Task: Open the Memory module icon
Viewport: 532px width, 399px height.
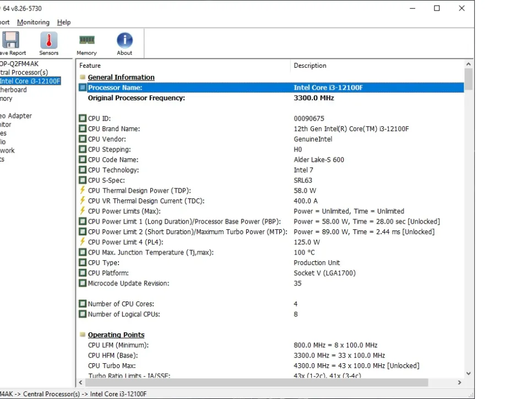Action: [x=86, y=41]
